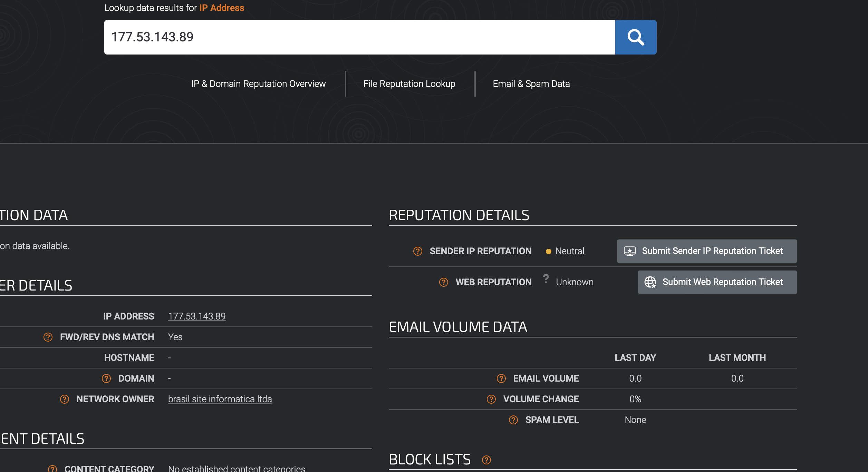The image size is (868, 472).
Task: Click help icon beside BLOCK LISTS heading
Action: click(x=486, y=460)
